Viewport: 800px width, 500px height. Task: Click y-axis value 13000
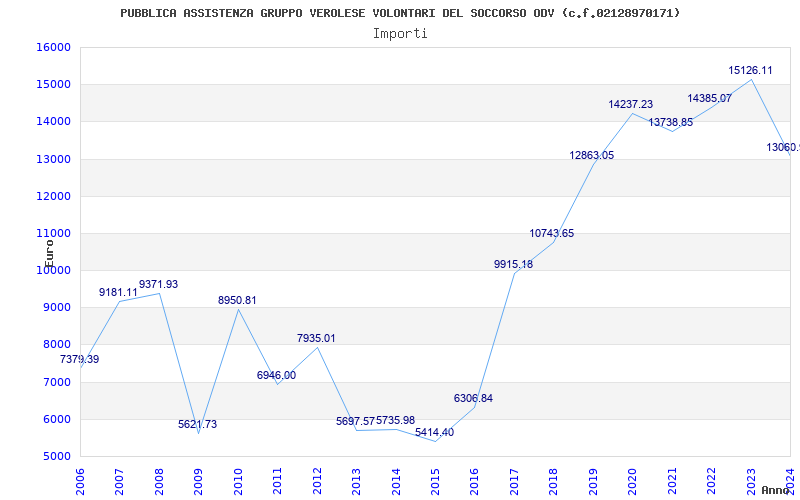click(x=53, y=159)
